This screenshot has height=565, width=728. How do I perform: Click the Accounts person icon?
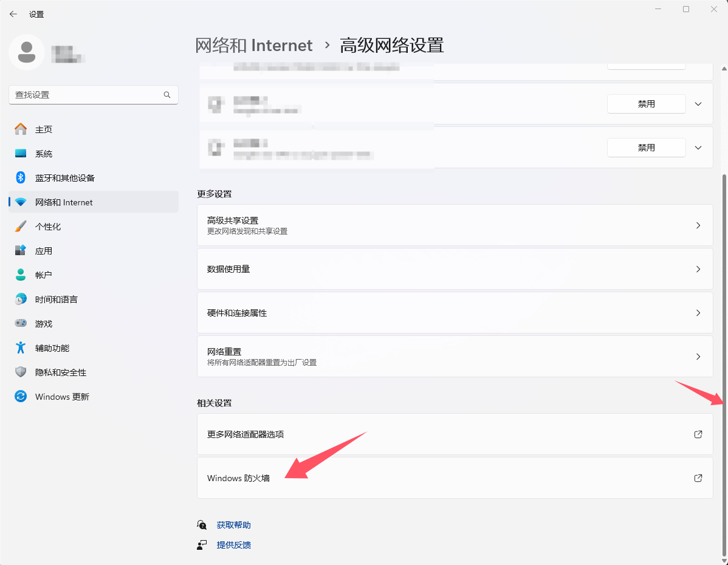point(21,275)
